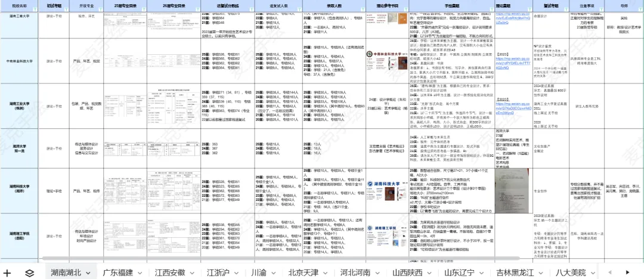Select the 湖南工业大学(株洲) school name cell

(19, 106)
